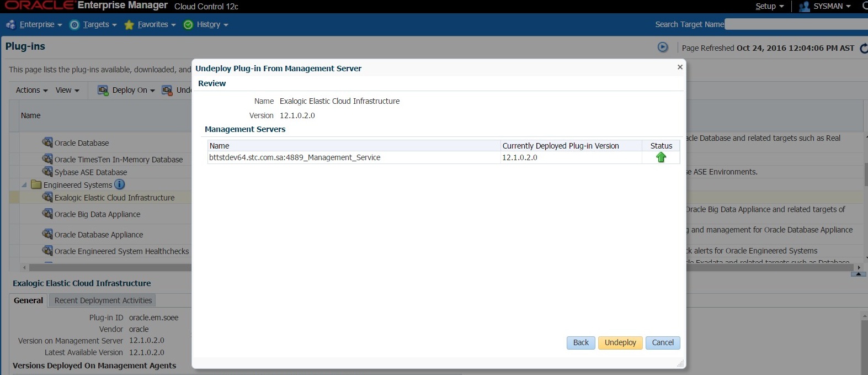Click in the Search Target Name field

(x=796, y=24)
